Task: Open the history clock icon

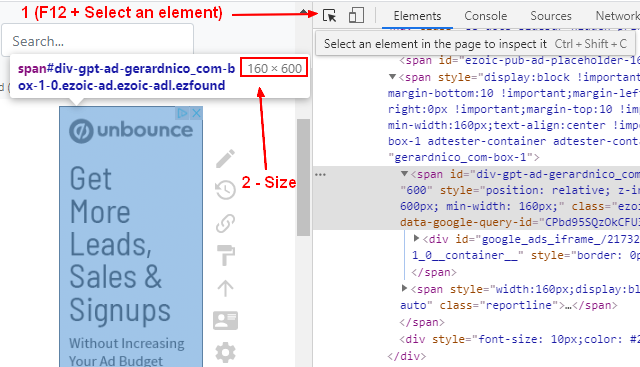Action: 225,190
